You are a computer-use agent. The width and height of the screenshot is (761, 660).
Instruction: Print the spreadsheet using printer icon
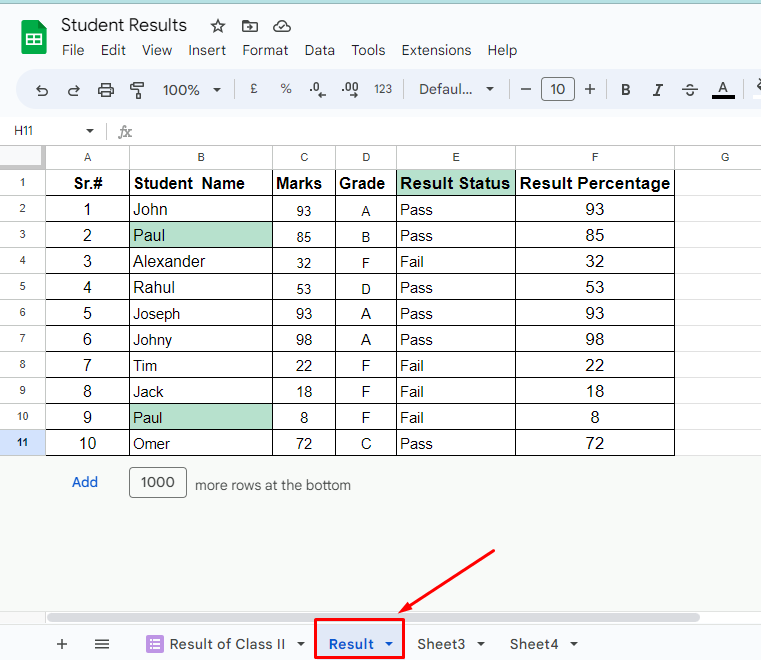click(x=106, y=90)
